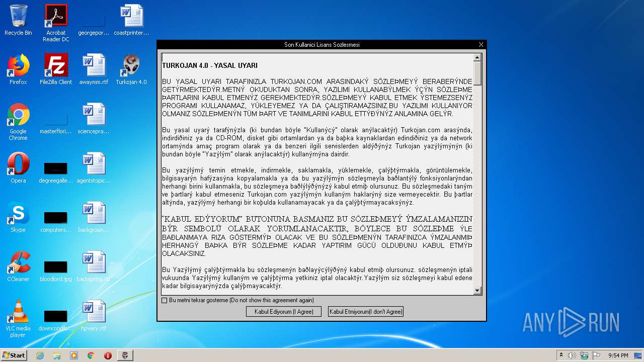Close the license agreement dialog

(x=481, y=45)
